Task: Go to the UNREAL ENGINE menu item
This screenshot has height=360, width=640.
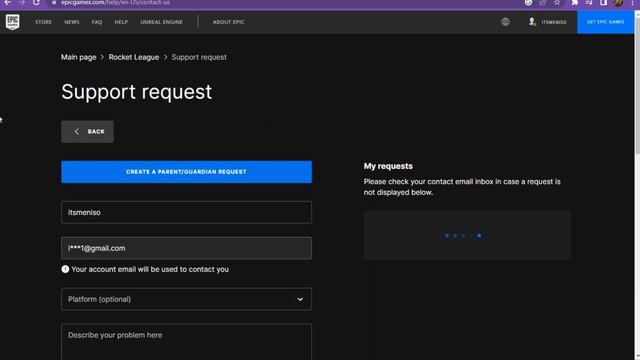Action: (162, 22)
